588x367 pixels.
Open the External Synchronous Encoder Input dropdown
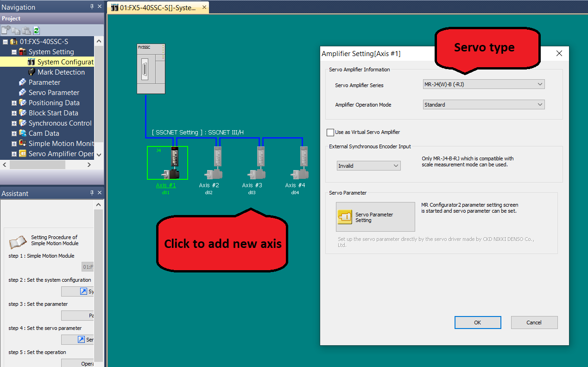point(369,166)
